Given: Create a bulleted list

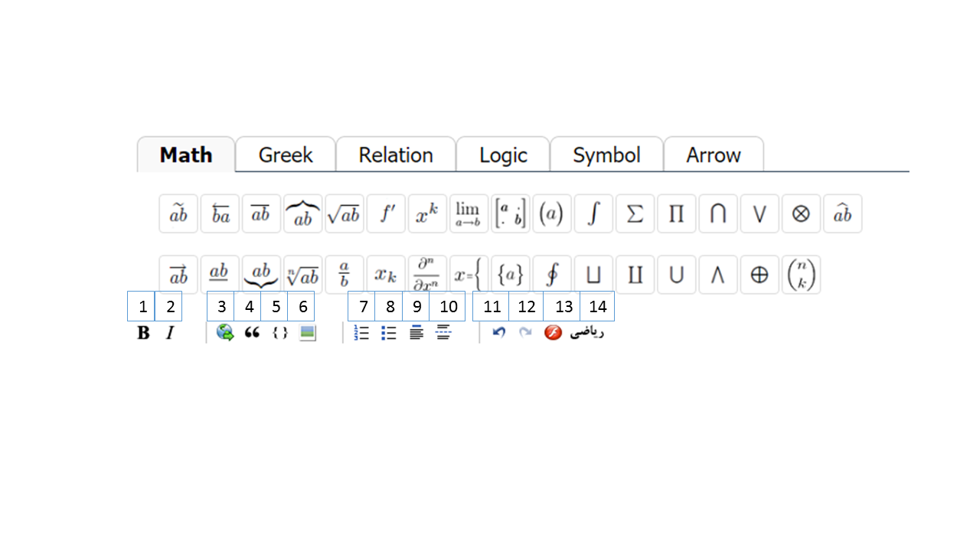Looking at the screenshot, I should point(388,332).
